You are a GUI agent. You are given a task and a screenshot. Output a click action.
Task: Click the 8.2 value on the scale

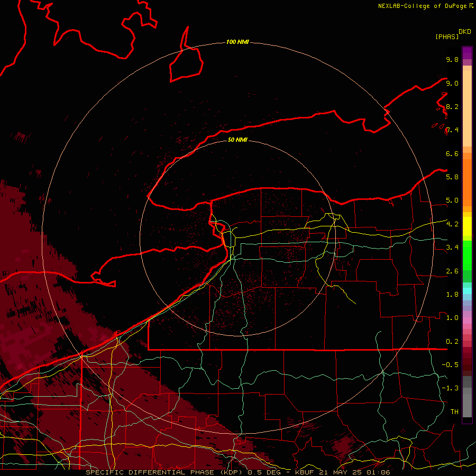tap(452, 106)
